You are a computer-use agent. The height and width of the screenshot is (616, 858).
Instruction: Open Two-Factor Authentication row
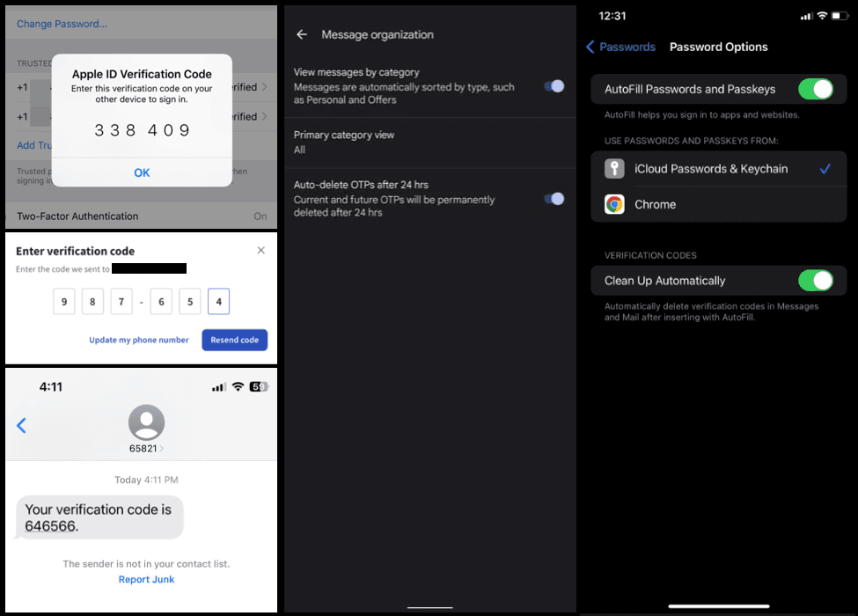click(141, 216)
